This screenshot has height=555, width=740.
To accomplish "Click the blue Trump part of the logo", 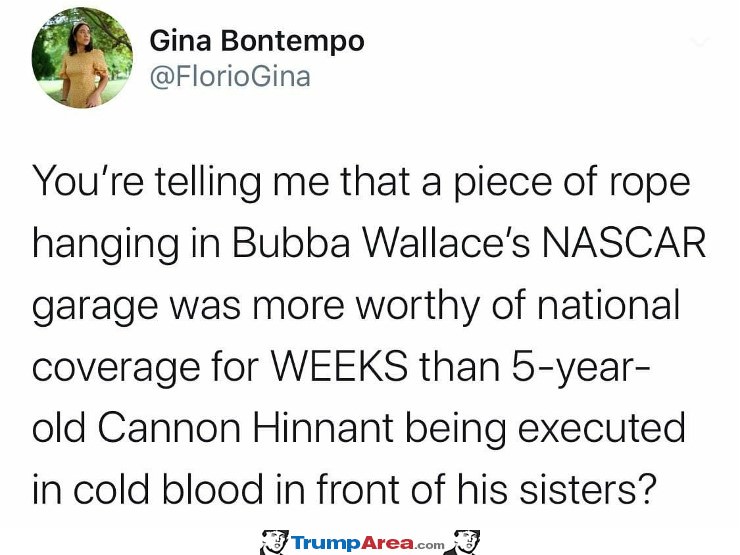I will [326, 544].
